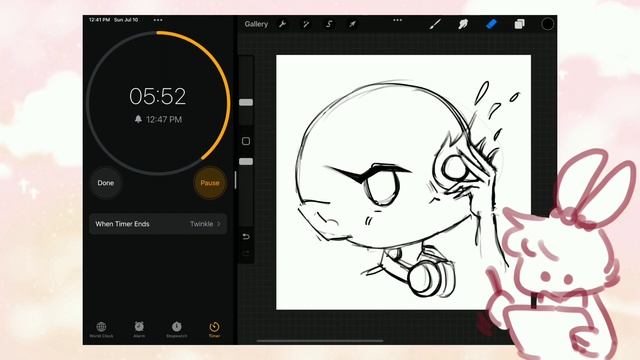Tap Done to cancel the timer
Screen dimensions: 640x360
click(x=106, y=183)
